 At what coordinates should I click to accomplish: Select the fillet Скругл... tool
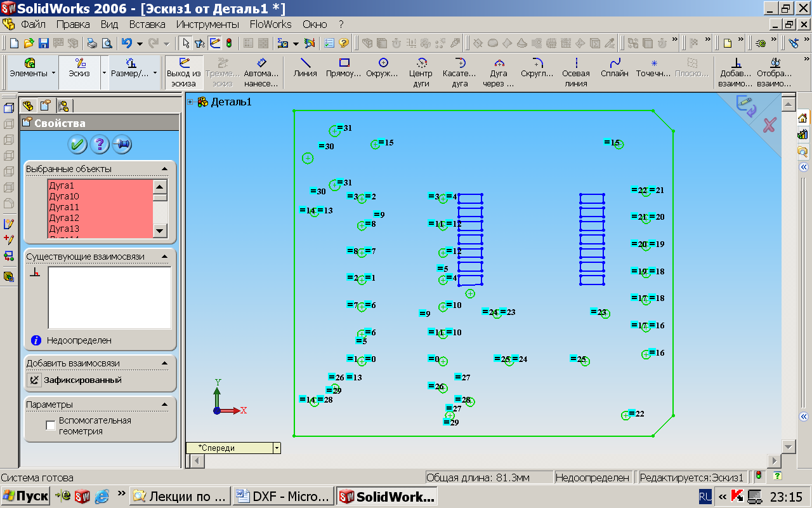(x=537, y=68)
